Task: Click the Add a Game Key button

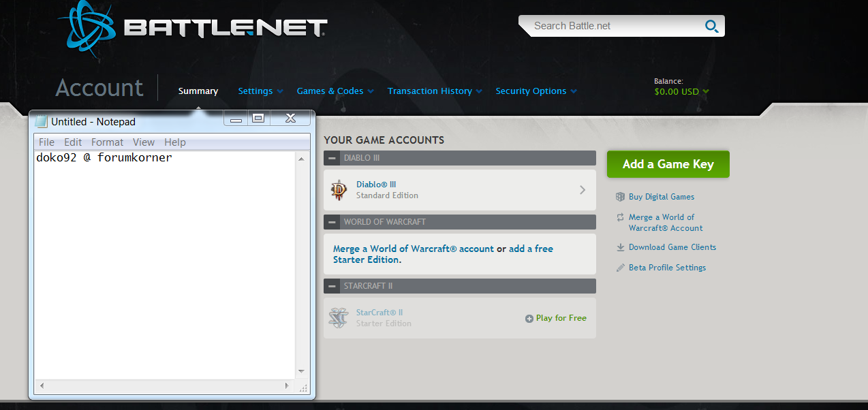Action: coord(668,164)
